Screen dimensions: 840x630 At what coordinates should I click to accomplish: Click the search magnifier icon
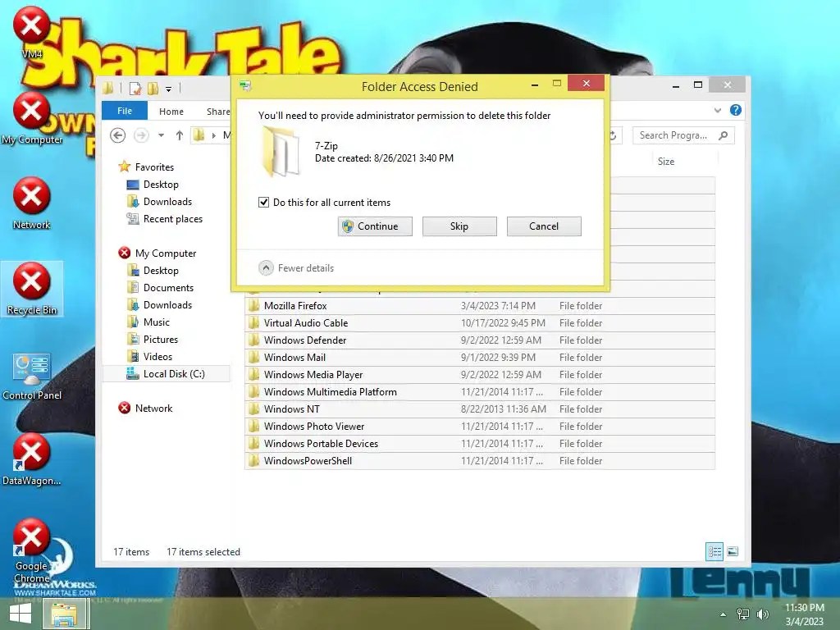[x=724, y=135]
